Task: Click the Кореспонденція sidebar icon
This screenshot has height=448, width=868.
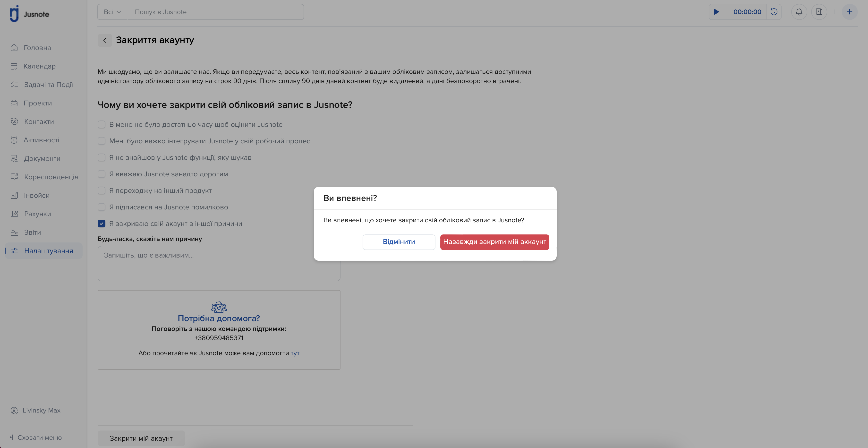Action: (x=14, y=177)
